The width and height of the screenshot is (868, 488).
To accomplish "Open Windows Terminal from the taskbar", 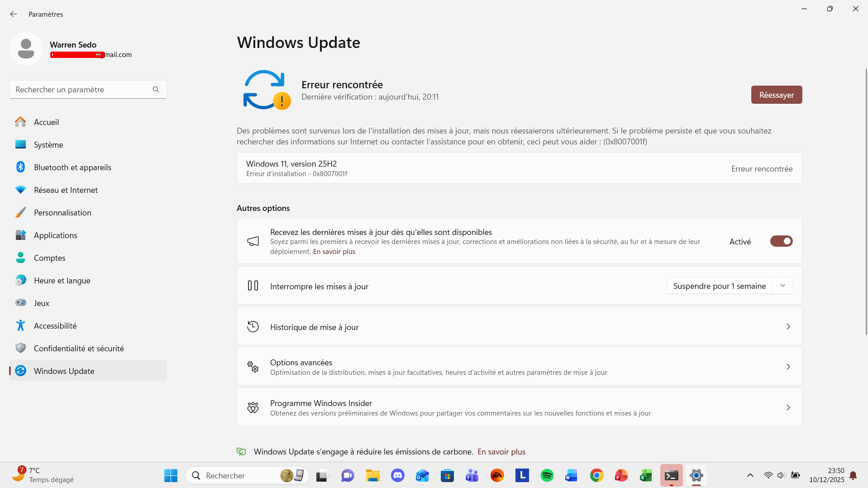I will [671, 475].
